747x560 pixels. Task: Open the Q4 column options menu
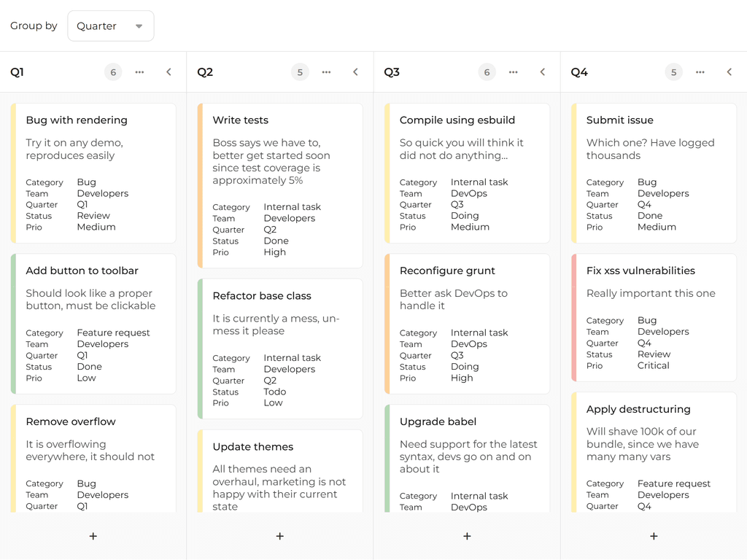click(x=700, y=71)
